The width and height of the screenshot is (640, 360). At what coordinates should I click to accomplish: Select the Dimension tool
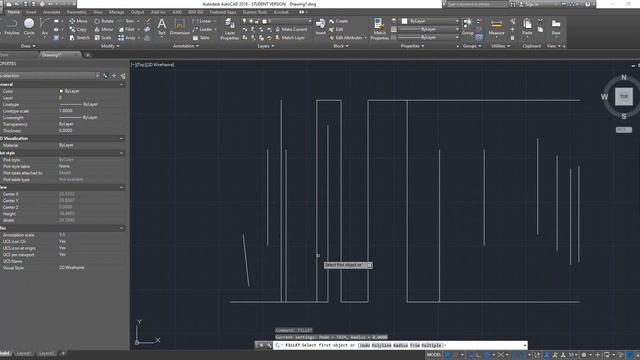point(180,27)
